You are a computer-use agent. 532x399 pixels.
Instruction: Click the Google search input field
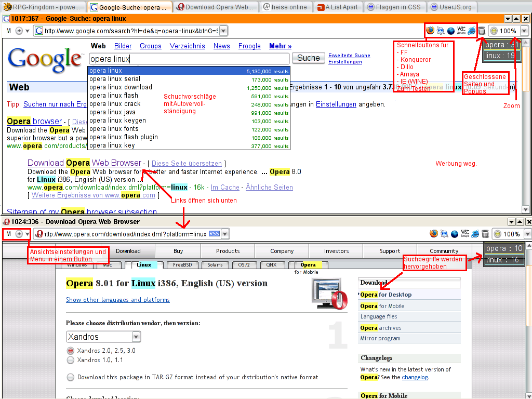pyautogui.click(x=189, y=59)
